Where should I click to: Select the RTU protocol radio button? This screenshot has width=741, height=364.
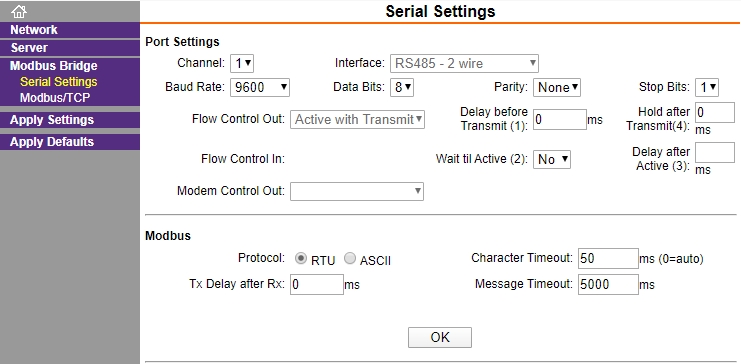(x=301, y=259)
